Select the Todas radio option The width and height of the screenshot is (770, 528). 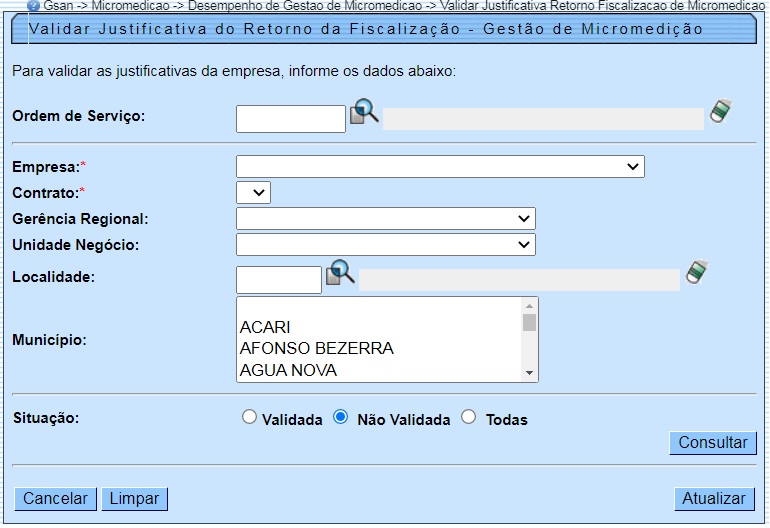[468, 417]
